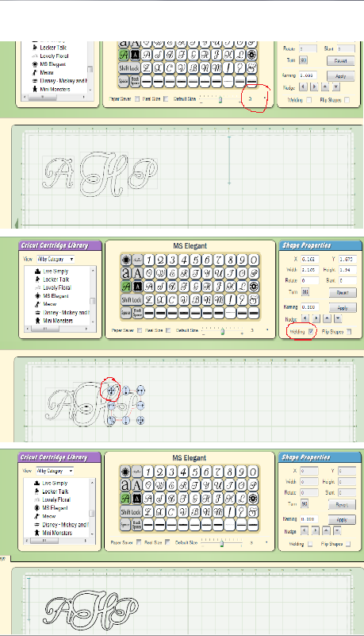This screenshot has width=364, height=636.
Task: Click flower icon key after L, middle screenshot
Action: [x=254, y=287]
